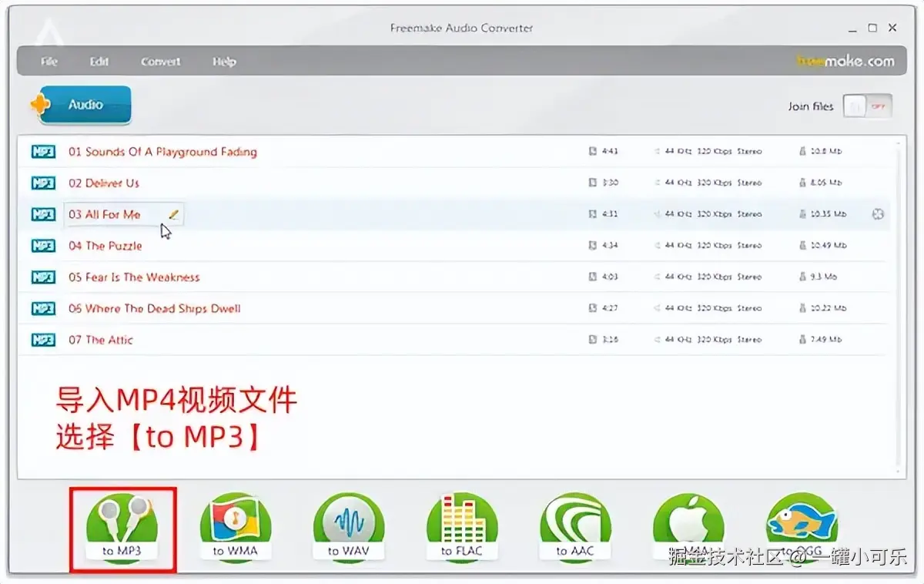
Task: Click the MP3 badge beside 04 The Puzzle
Action: point(43,246)
